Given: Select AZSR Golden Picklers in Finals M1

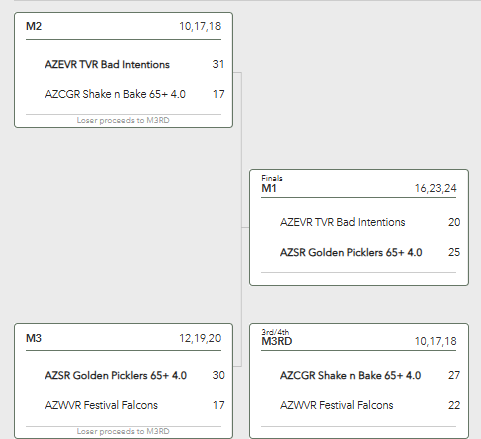Looking at the screenshot, I should 351,252.
